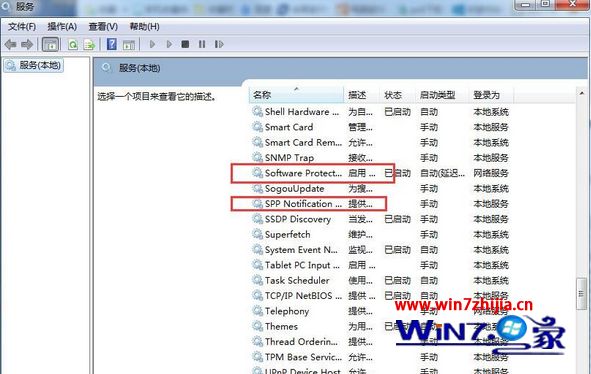Image resolution: width=591 pixels, height=374 pixels.
Task: Start the service with the first play icon
Action: pyautogui.click(x=152, y=44)
